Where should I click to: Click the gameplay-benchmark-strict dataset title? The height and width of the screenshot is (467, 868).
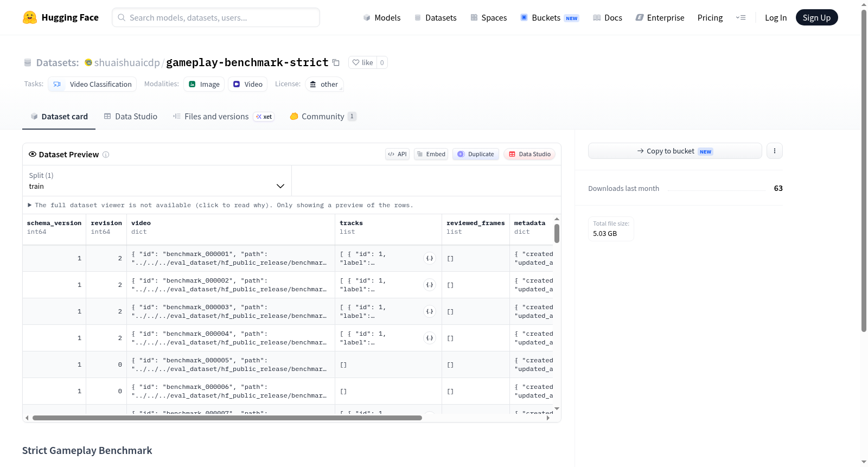247,62
